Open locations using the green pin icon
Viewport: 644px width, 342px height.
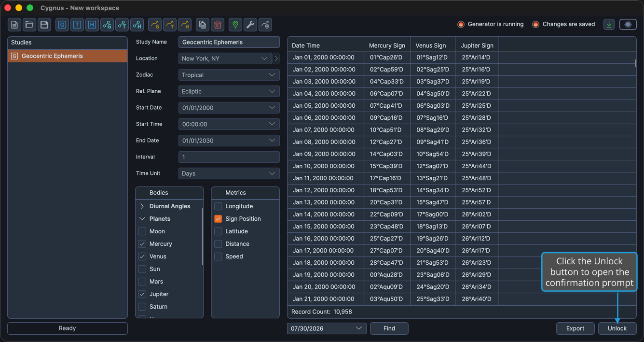(x=235, y=25)
